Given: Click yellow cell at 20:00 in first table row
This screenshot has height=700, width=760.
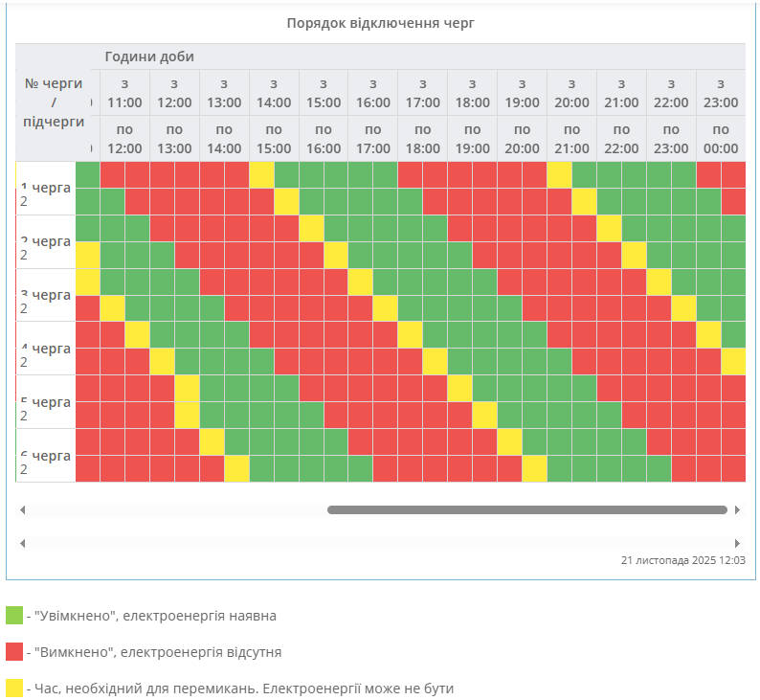Looking at the screenshot, I should tap(560, 175).
